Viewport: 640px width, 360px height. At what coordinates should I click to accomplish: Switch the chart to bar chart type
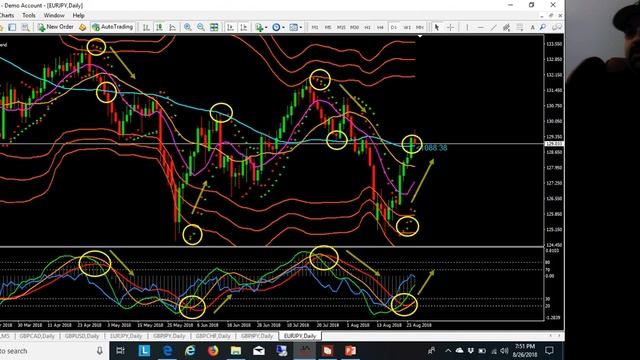[x=146, y=27]
